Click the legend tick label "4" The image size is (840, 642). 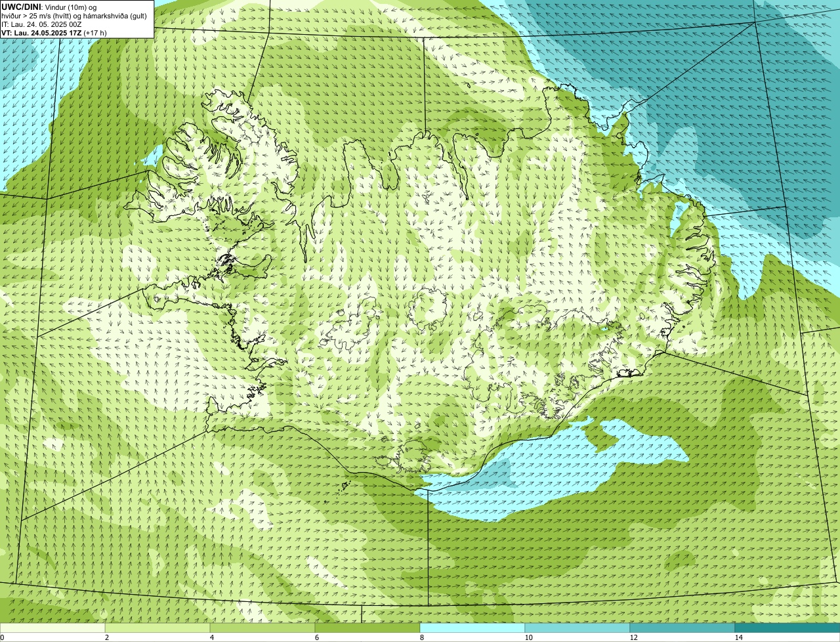click(x=211, y=637)
